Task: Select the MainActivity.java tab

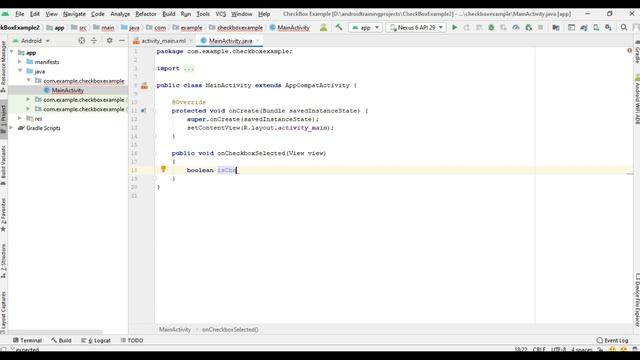Action: click(230, 41)
